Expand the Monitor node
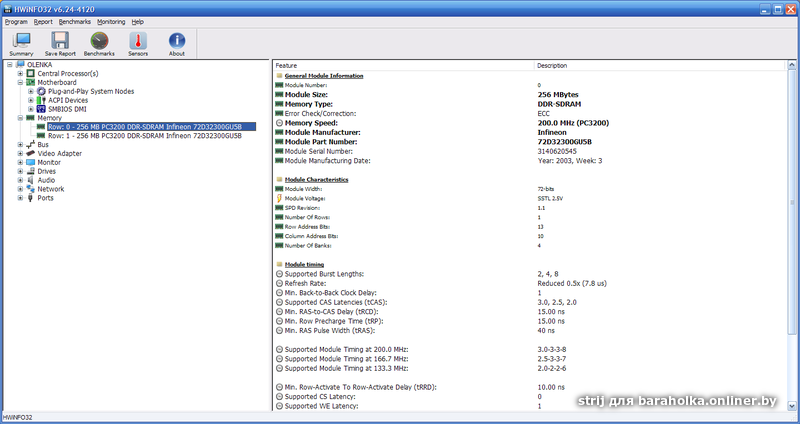 (20, 162)
